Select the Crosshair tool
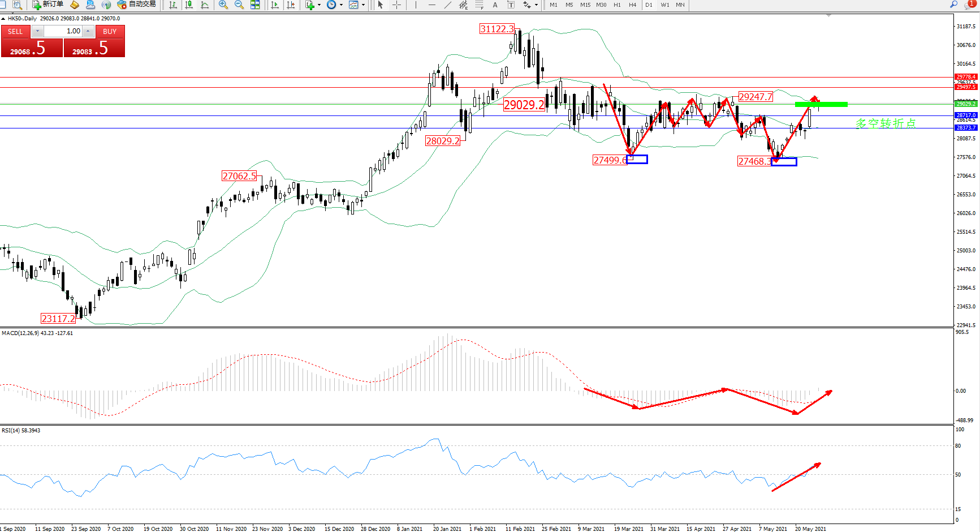The height and width of the screenshot is (532, 980). [397, 5]
